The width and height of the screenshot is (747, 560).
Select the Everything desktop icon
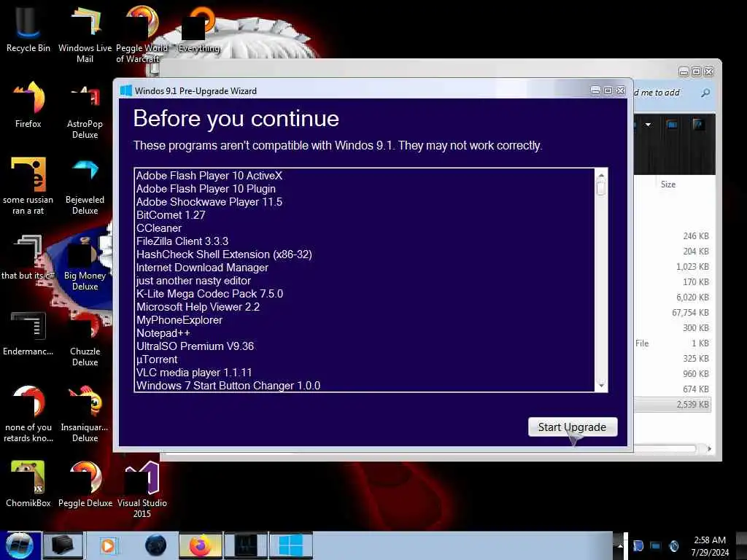198,28
